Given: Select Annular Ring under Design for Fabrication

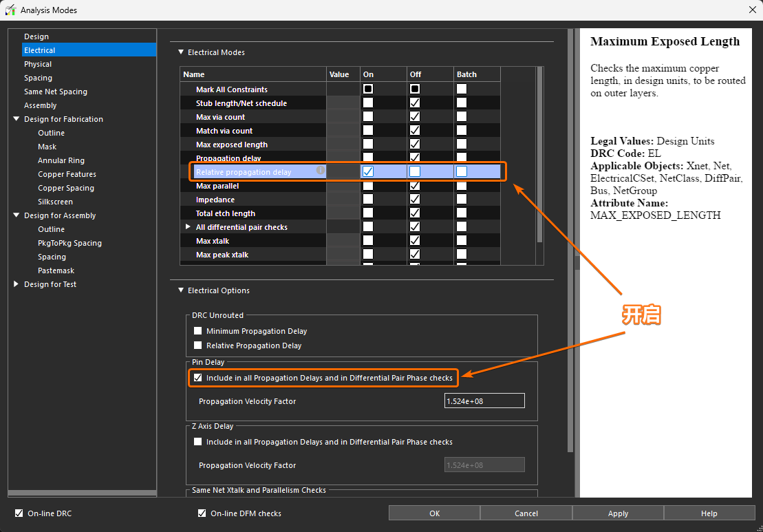Looking at the screenshot, I should pyautogui.click(x=61, y=160).
